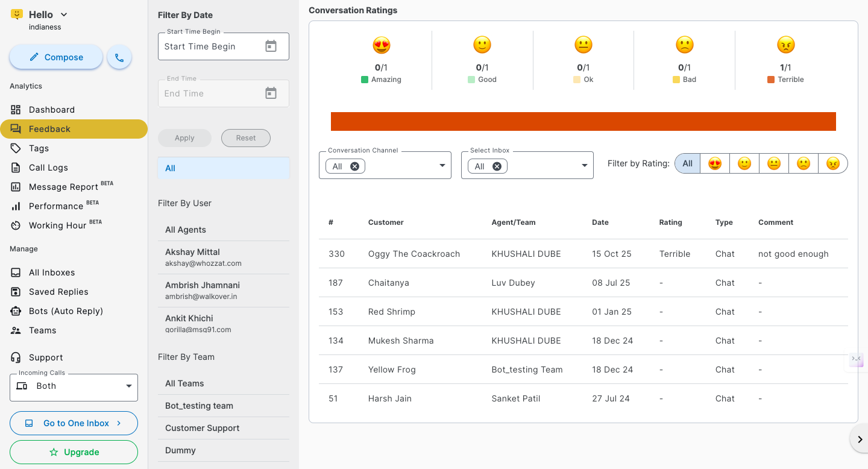Click the Reset date filter button
Image resolution: width=868 pixels, height=469 pixels.
(x=246, y=138)
